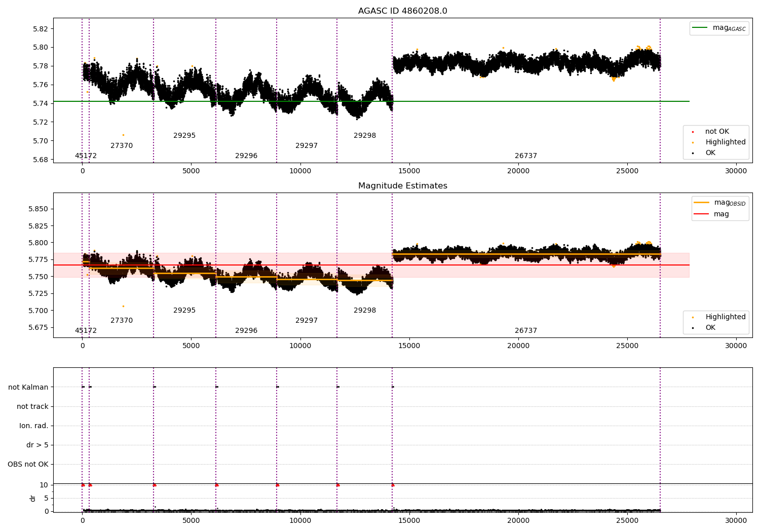Click obsid label 27370 in AGASC plot

pyautogui.click(x=122, y=146)
